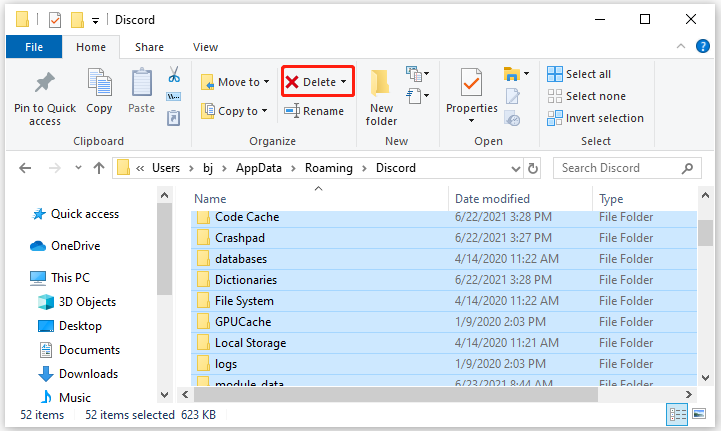Viewport: 721px width, 431px height.
Task: Sort by the Type column header
Action: tap(611, 199)
